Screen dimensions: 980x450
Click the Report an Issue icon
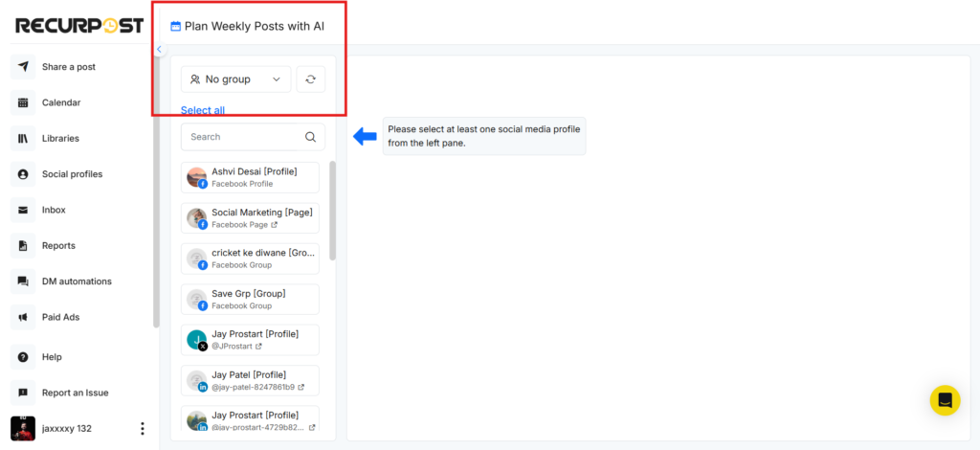coord(23,393)
